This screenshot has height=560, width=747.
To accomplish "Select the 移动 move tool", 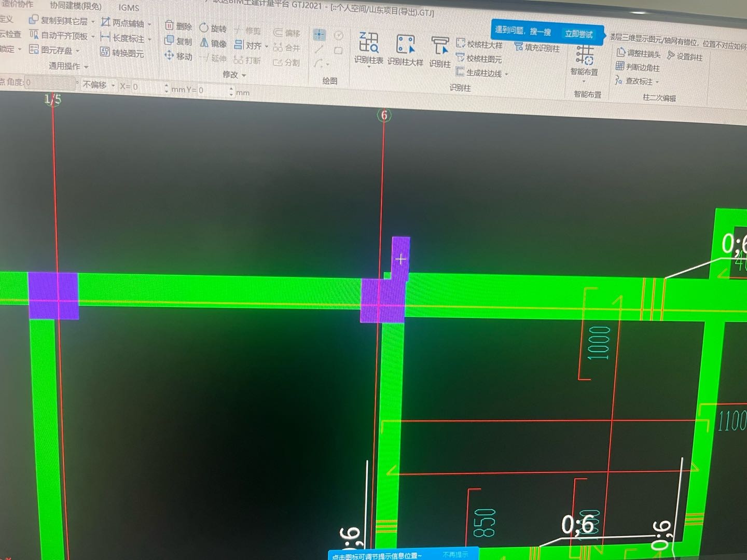I will [x=178, y=56].
